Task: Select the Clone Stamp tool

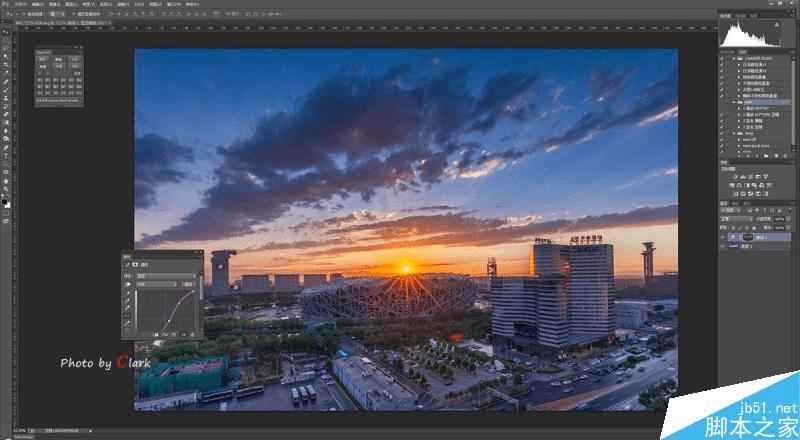Action: coord(6,97)
